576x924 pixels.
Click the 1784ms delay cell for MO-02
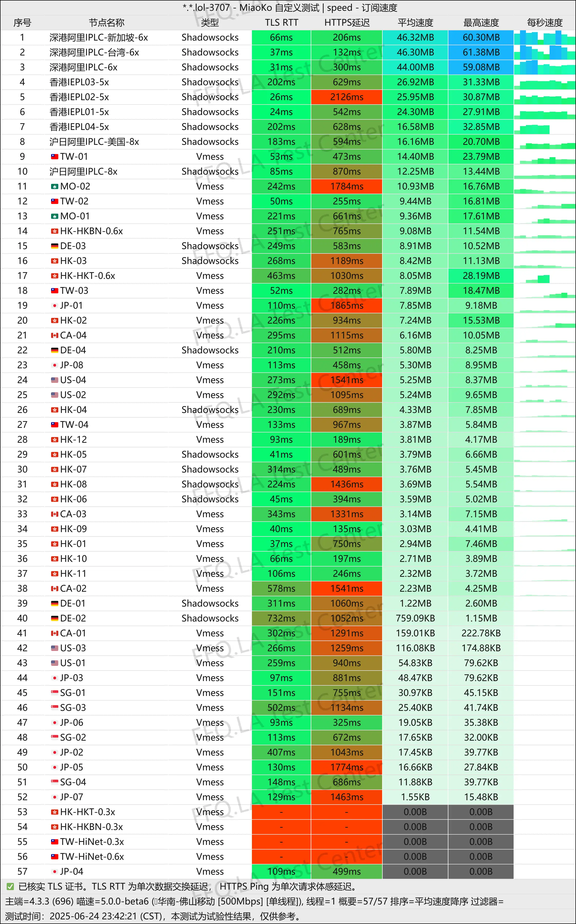click(347, 186)
